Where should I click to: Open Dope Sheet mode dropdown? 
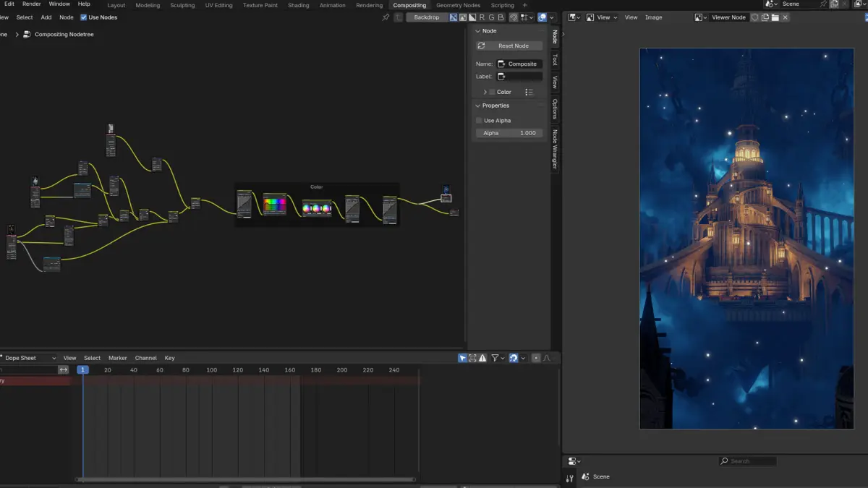coord(29,358)
